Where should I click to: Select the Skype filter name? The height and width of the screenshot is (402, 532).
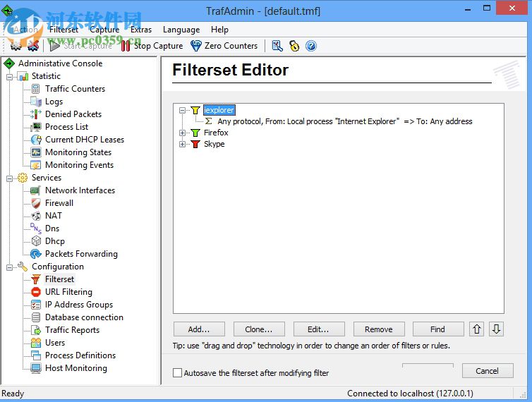(214, 144)
